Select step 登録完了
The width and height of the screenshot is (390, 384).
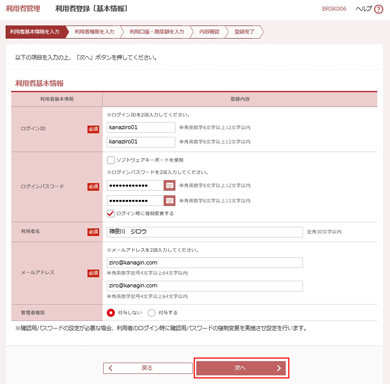tap(244, 32)
